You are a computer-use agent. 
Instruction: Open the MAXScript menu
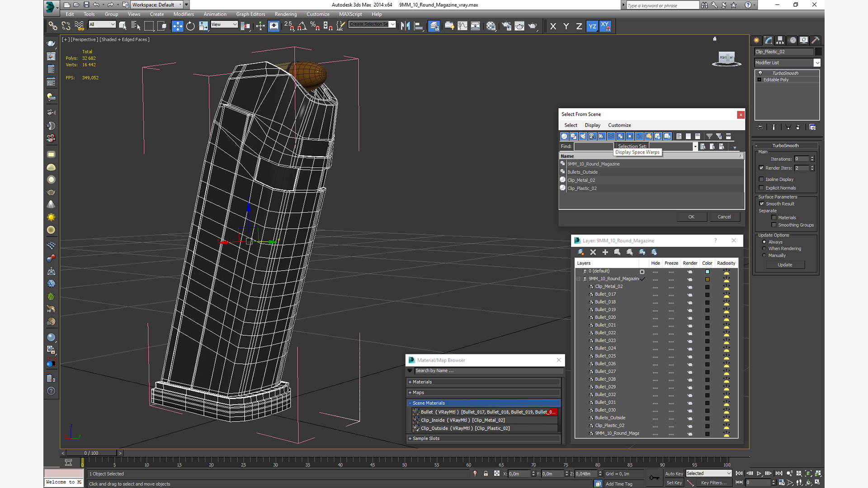350,14
